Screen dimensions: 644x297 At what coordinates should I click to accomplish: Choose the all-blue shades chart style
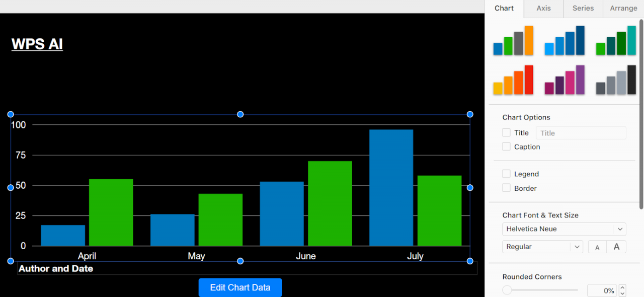(x=564, y=41)
